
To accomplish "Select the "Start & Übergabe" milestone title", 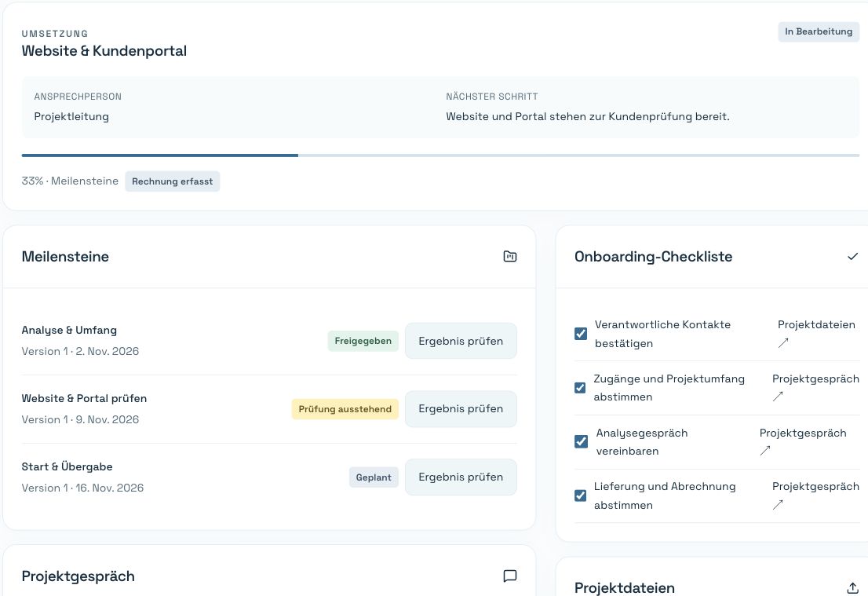I will click(x=67, y=466).
